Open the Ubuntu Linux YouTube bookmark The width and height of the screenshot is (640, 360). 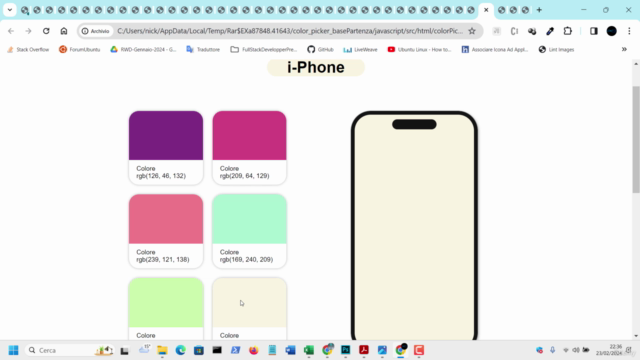tap(420, 49)
